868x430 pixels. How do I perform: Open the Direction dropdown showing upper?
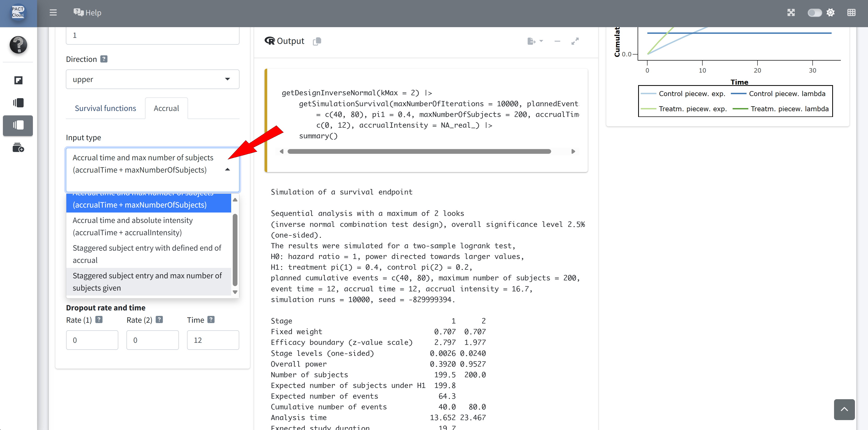152,79
